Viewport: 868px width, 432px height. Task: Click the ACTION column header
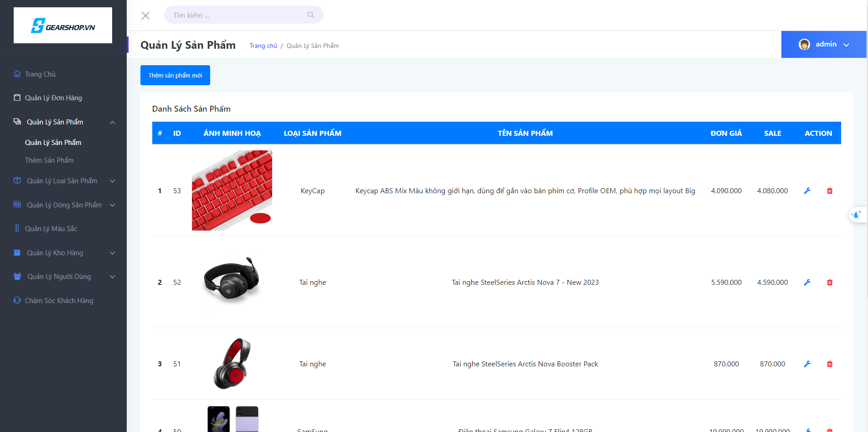(818, 133)
